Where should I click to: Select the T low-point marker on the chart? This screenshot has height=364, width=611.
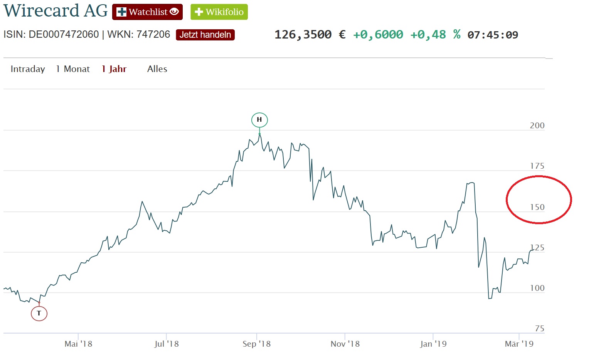point(39,313)
